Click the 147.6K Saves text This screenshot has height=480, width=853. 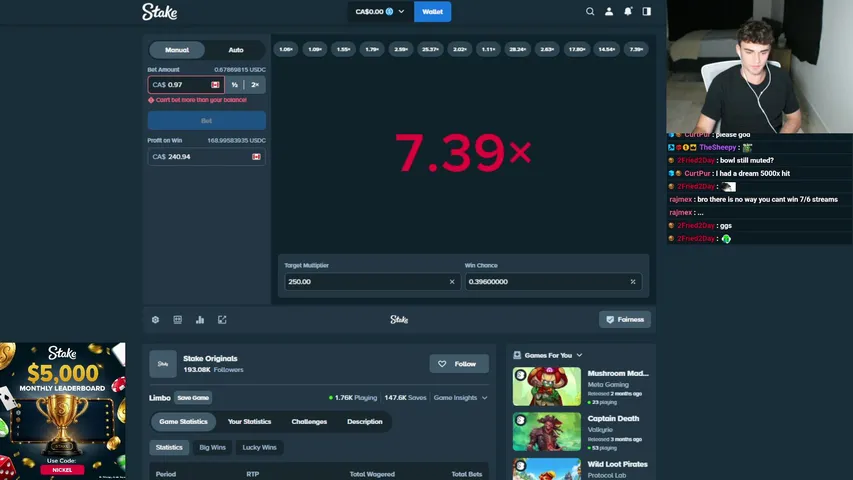pyautogui.click(x=405, y=398)
